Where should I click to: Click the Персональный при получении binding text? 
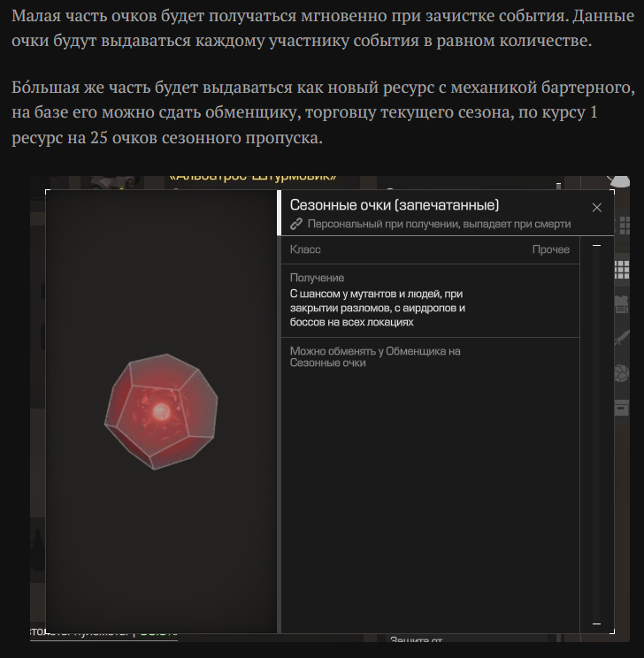439,224
